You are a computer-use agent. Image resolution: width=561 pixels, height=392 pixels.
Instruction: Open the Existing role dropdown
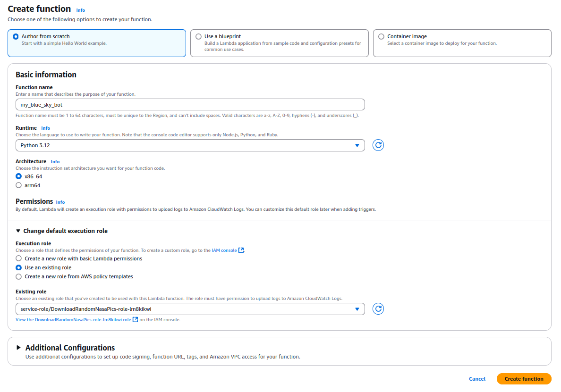click(190, 309)
